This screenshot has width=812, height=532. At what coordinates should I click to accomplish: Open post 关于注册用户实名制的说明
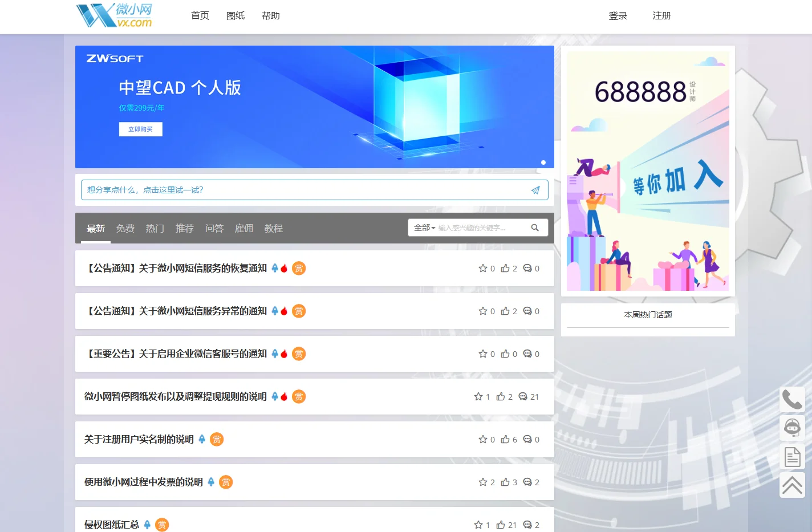click(139, 440)
